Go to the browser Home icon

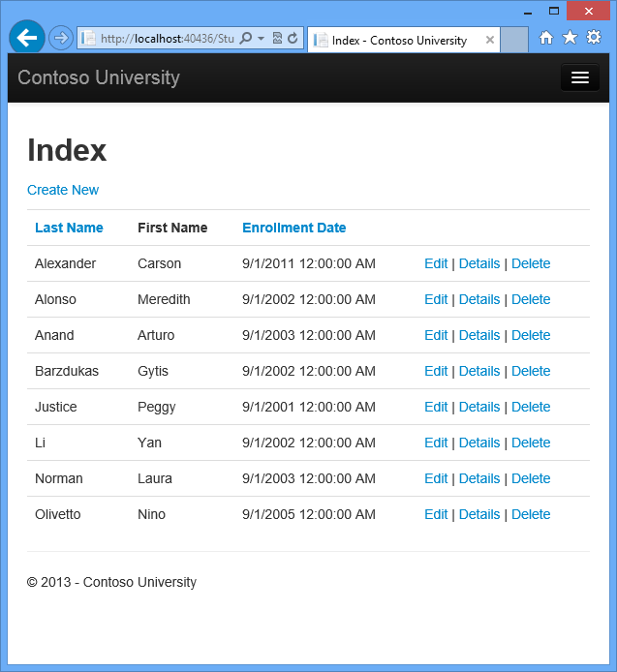[546, 38]
